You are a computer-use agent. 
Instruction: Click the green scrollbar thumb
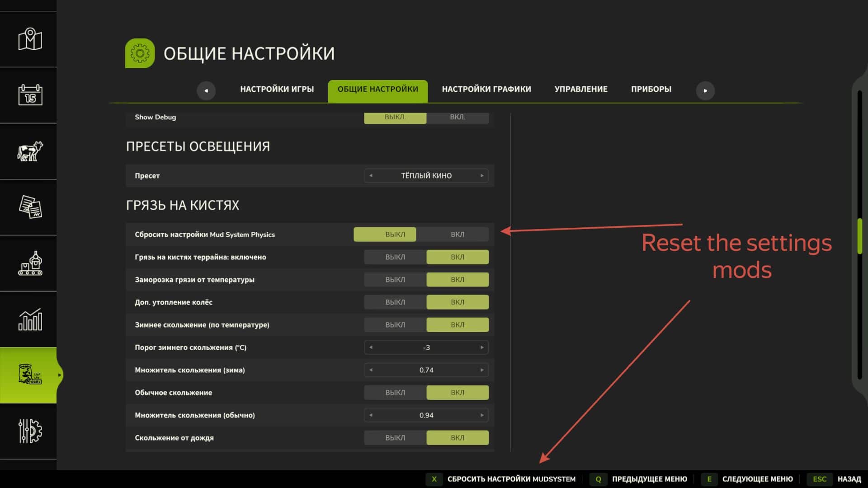860,236
